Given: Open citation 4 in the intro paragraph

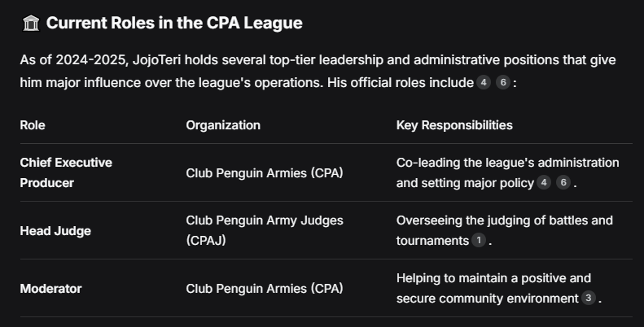Looking at the screenshot, I should pyautogui.click(x=483, y=83).
